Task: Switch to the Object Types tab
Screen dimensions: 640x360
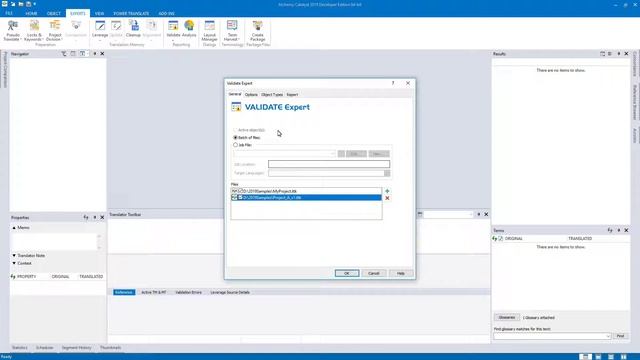Action: click(x=272, y=95)
